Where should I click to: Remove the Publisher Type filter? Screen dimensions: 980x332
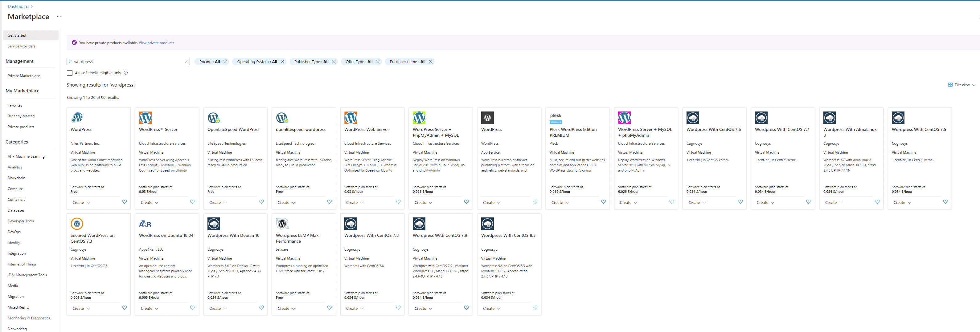tap(334, 62)
